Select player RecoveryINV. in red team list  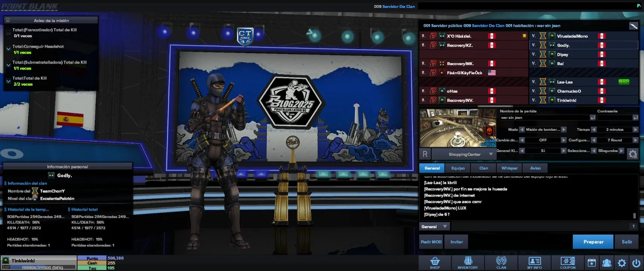coord(474,100)
